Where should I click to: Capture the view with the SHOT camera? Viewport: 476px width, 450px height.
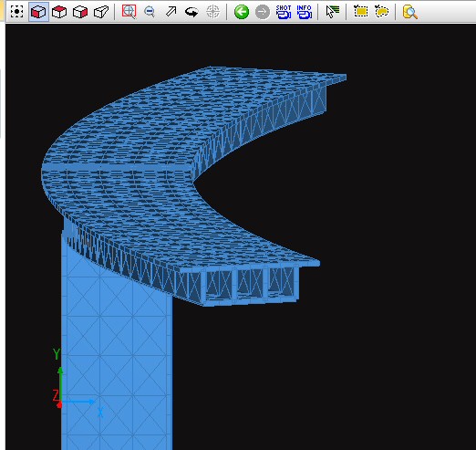click(x=284, y=12)
